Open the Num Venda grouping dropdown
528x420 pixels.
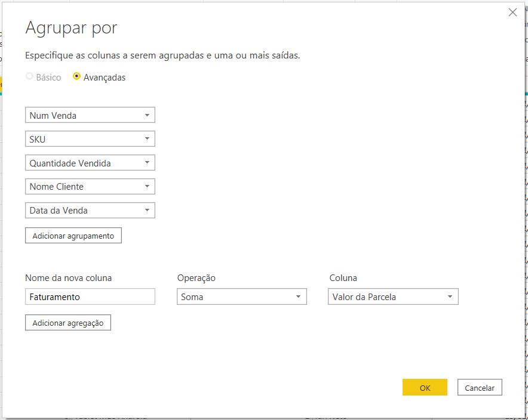(x=90, y=115)
